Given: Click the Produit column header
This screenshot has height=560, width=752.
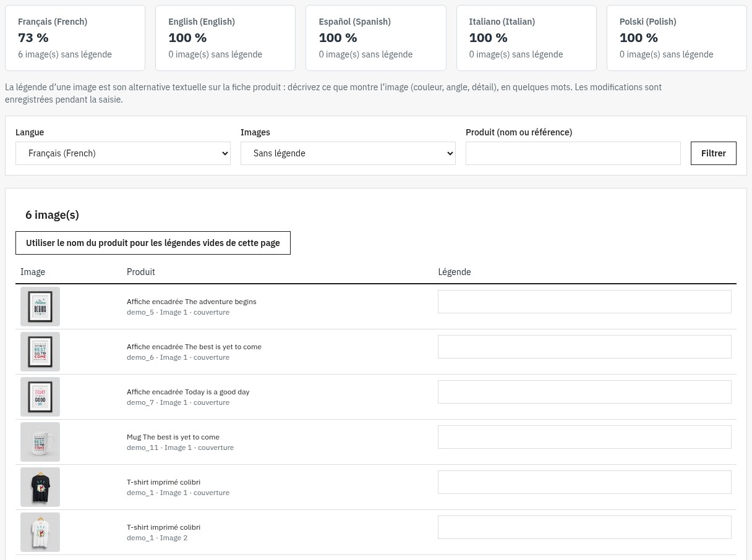Looking at the screenshot, I should [x=141, y=272].
